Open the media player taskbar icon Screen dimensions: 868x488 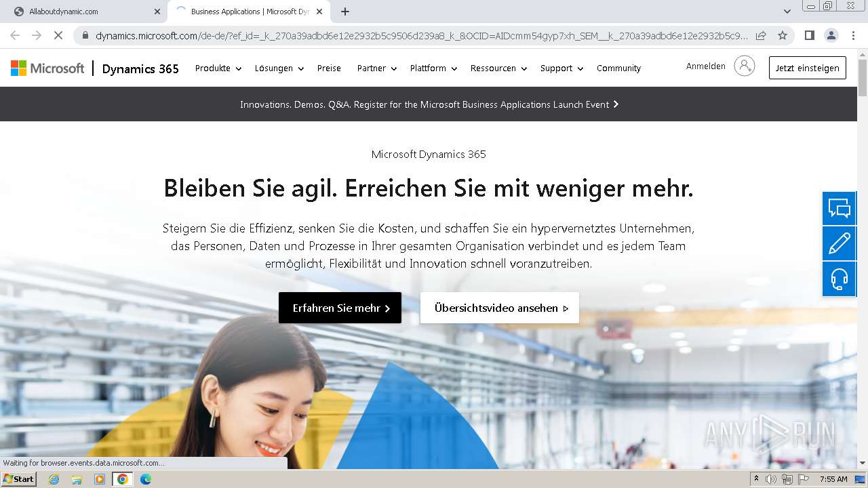[100, 479]
